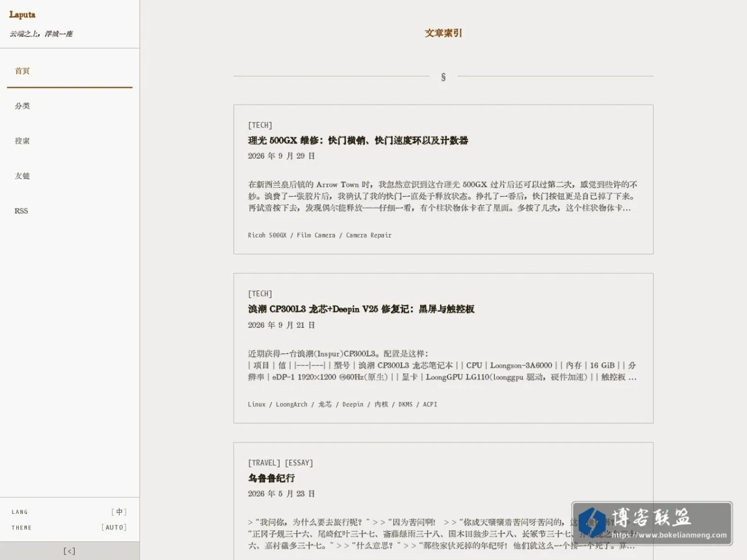Open the Laputa site title
Image resolution: width=747 pixels, height=560 pixels.
tap(22, 14)
